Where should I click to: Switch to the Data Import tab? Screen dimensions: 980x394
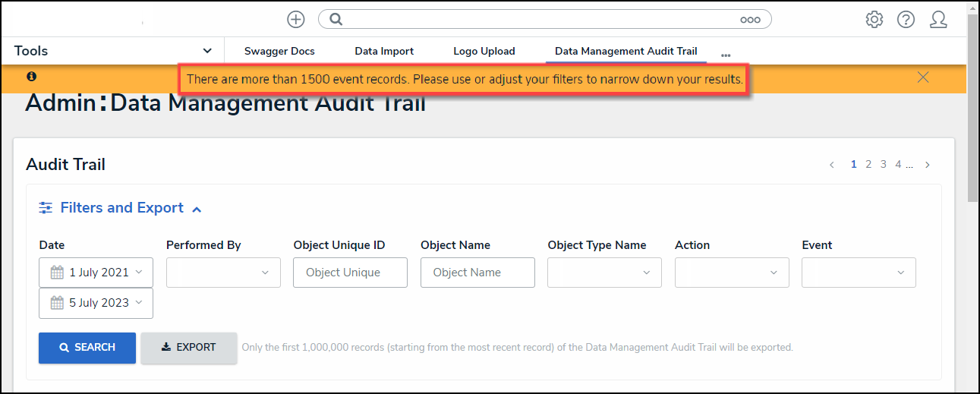click(384, 51)
